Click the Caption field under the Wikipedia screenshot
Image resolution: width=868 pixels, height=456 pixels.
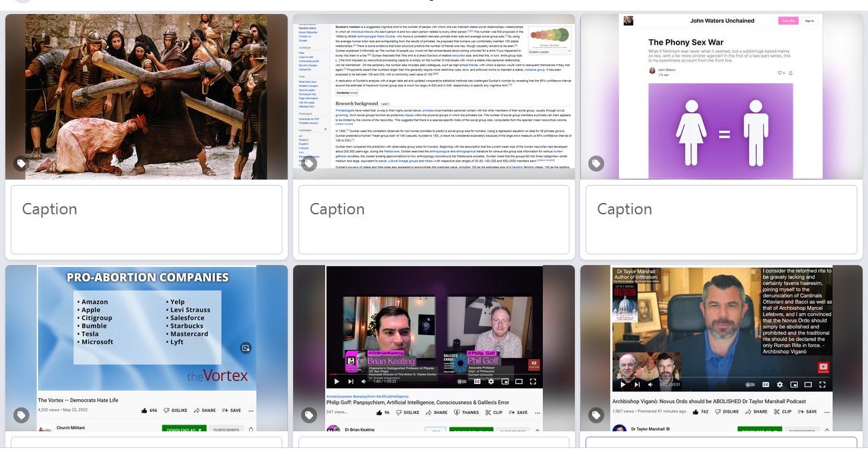pos(434,219)
